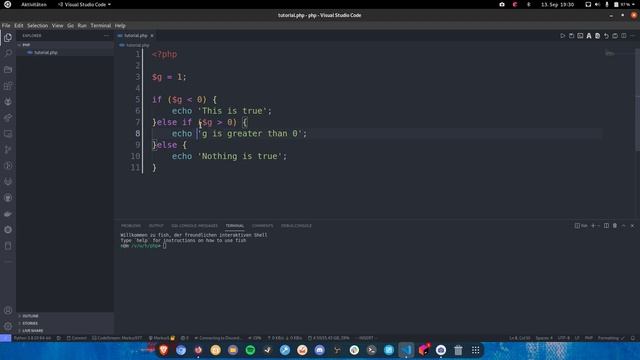Screen dimensions: 640x360
Task: Click the Visual Studio Code dock icon
Action: (406, 350)
